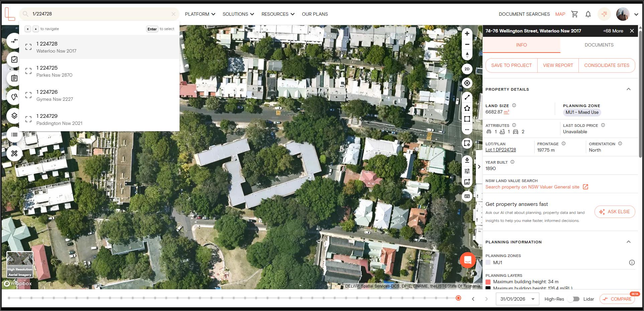644x311 pixels.
Task: Click the locate me target icon
Action: point(467,83)
